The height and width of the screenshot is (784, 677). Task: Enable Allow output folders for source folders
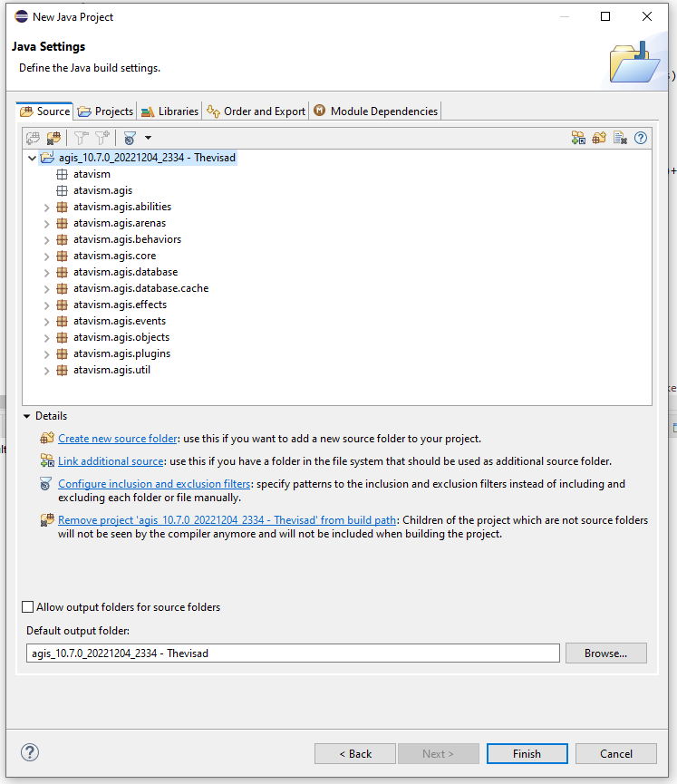[28, 607]
